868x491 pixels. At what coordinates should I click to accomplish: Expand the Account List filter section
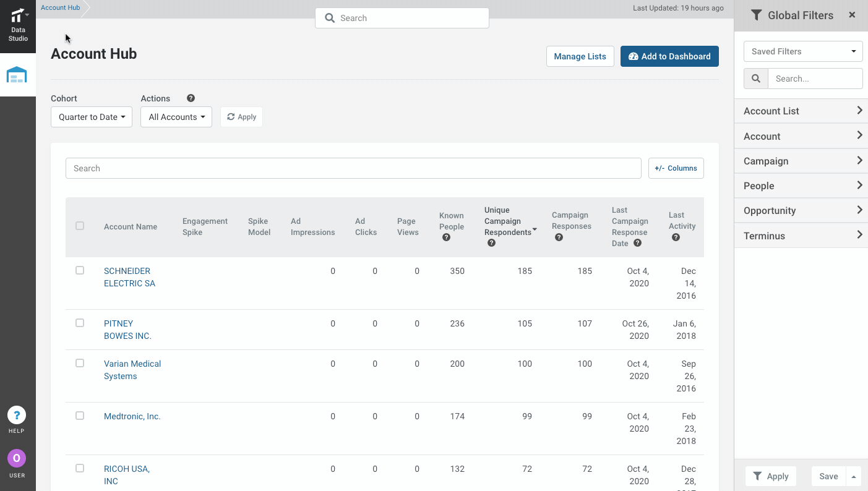click(801, 111)
